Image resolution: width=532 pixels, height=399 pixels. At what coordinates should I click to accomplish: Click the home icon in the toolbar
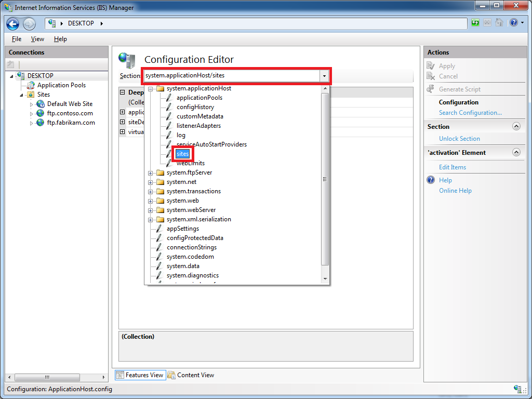[499, 23]
